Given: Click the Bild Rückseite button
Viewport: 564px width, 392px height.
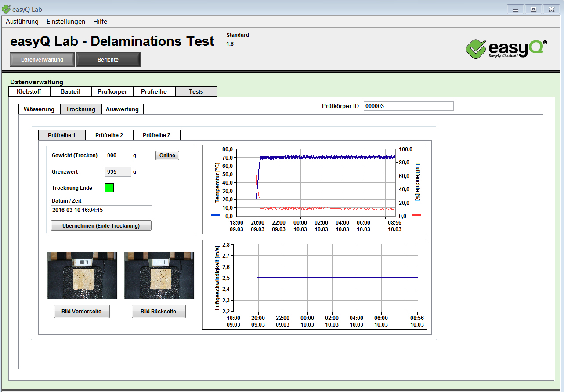Looking at the screenshot, I should pyautogui.click(x=159, y=311).
